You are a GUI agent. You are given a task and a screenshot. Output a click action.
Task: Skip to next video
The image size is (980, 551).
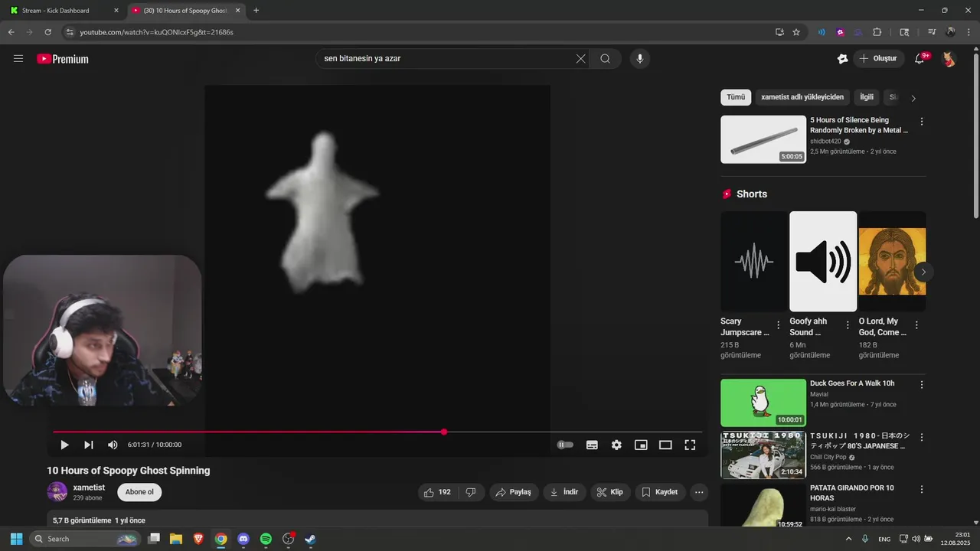pos(89,445)
